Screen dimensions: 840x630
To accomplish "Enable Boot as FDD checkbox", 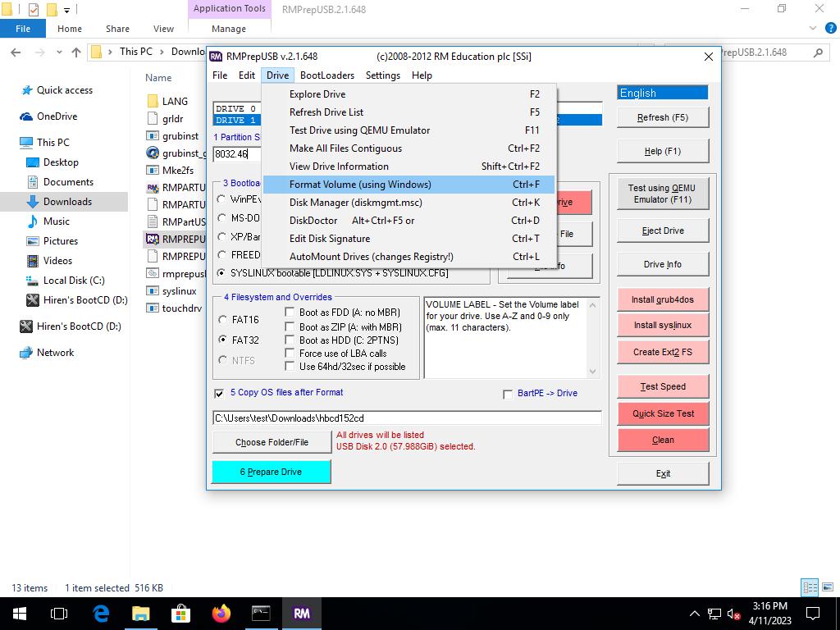I will tap(290, 313).
